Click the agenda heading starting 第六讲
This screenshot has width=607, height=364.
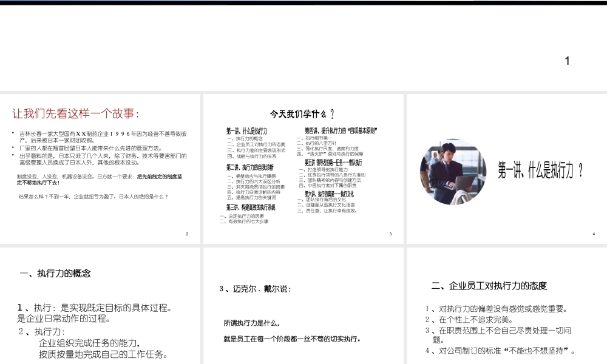(x=329, y=194)
